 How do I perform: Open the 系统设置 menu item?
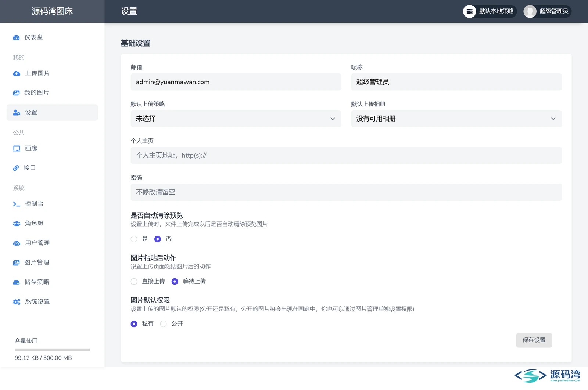pos(52,302)
